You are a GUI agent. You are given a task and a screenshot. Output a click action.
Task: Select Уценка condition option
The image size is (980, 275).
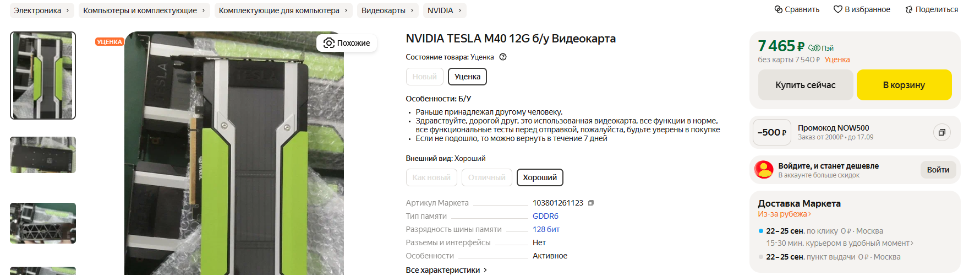tap(467, 77)
